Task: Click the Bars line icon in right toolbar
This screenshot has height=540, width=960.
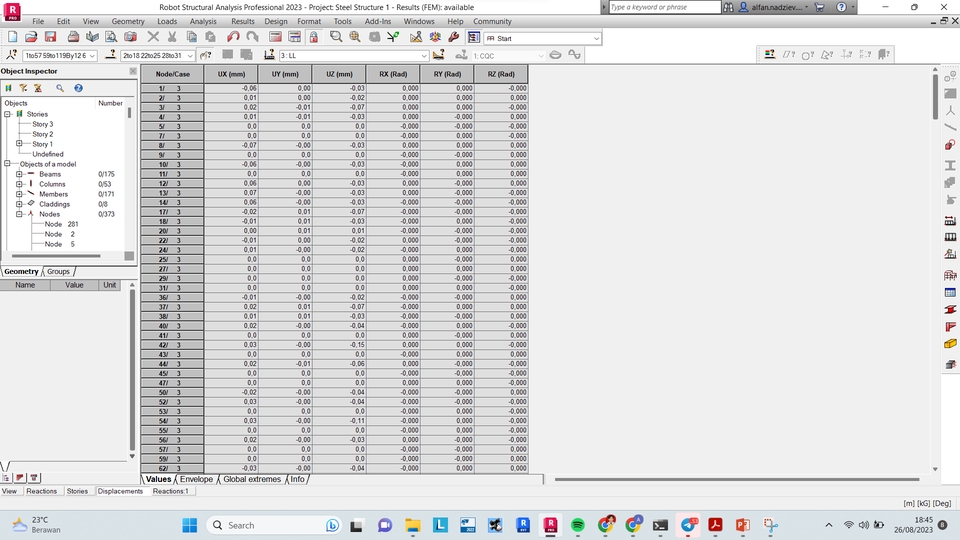Action: pyautogui.click(x=950, y=127)
